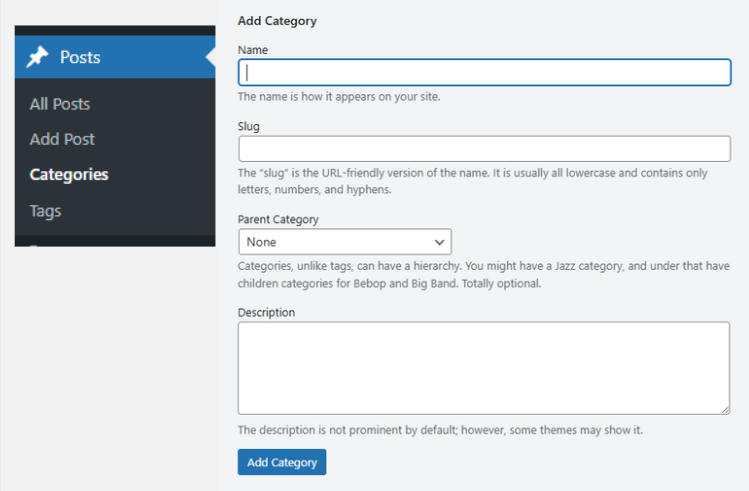
Task: Click the Name field label
Action: coord(253,49)
